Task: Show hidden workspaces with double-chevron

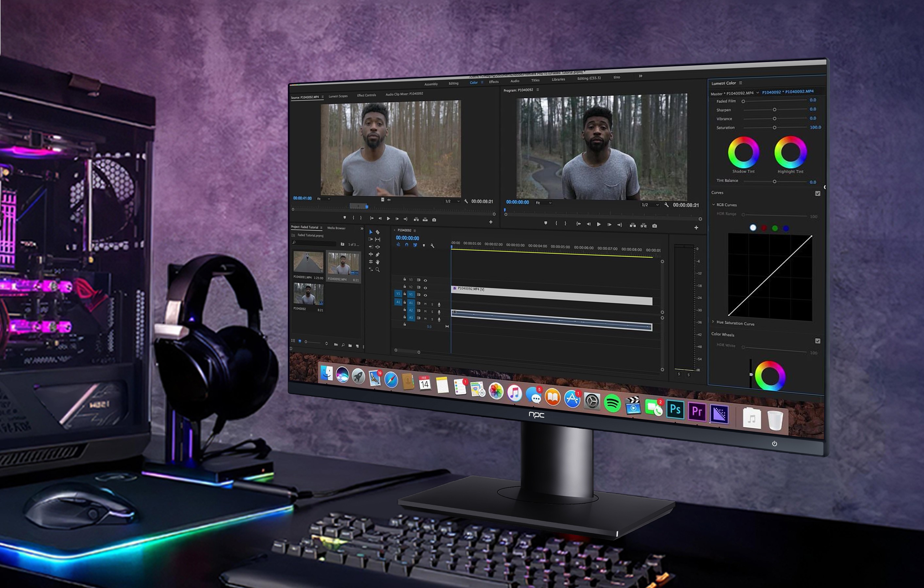Action: coord(640,76)
